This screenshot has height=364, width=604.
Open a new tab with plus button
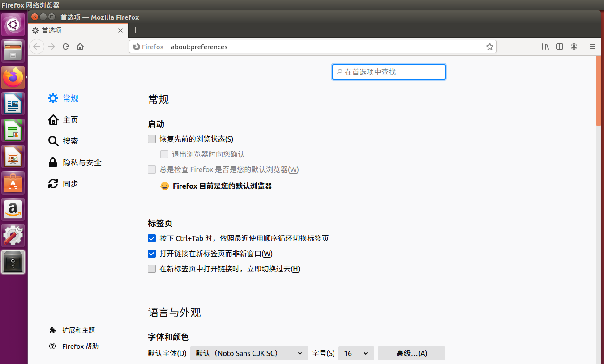click(136, 30)
